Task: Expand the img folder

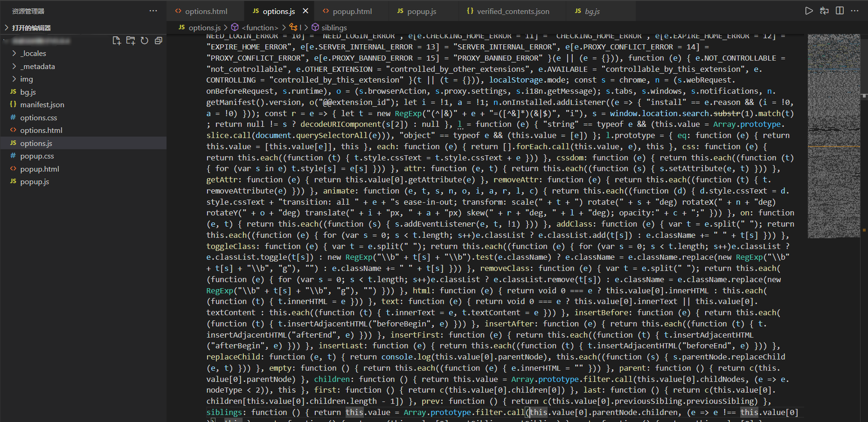Action: pyautogui.click(x=83, y=79)
